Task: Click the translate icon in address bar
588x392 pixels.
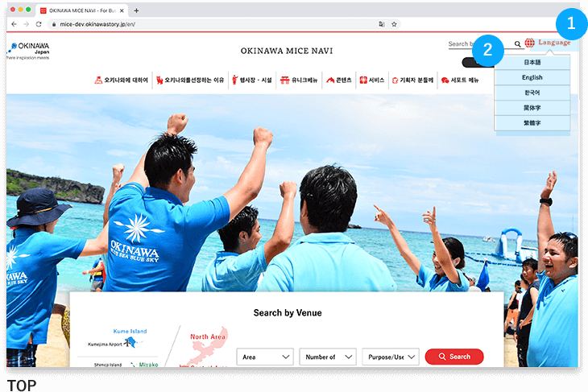Action: point(380,25)
